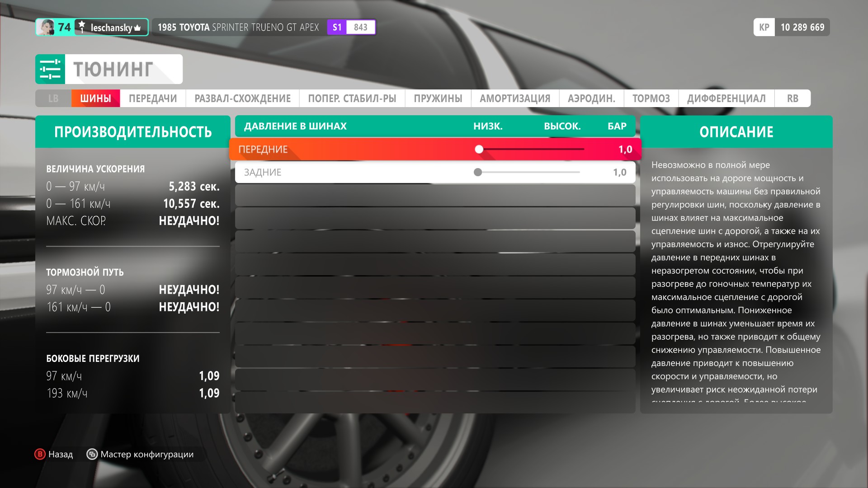
Task: Click the KP credits badge
Action: click(x=764, y=27)
